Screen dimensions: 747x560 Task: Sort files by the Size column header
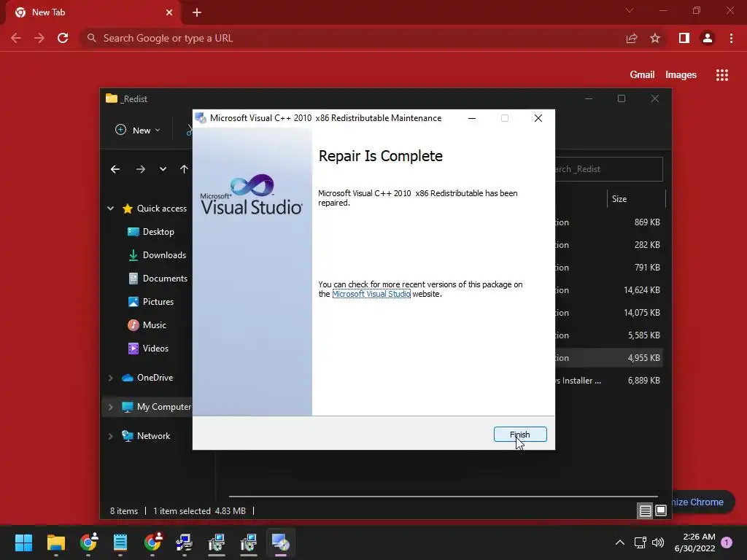pos(635,198)
